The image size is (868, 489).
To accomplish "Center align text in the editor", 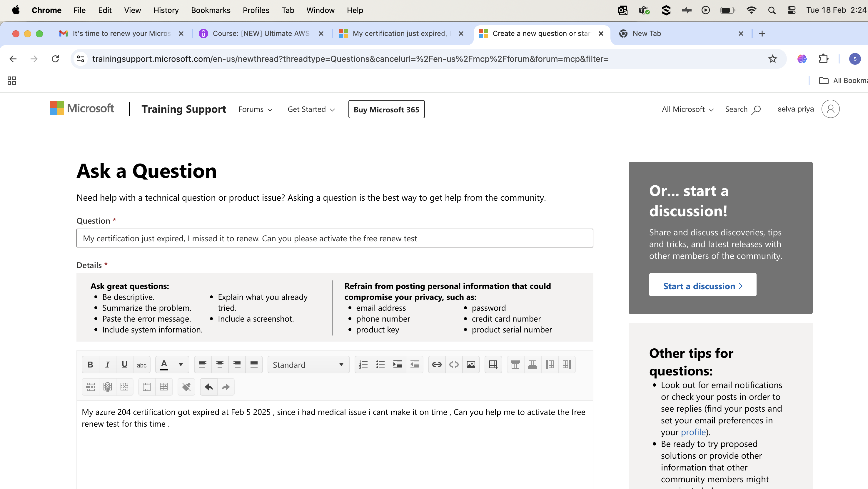I will pos(220,365).
